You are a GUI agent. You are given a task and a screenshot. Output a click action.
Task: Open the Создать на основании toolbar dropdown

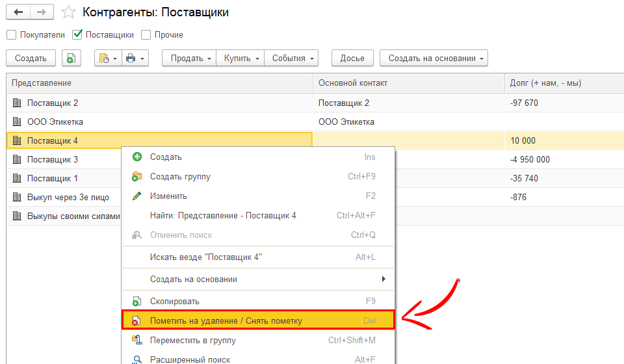pos(434,58)
